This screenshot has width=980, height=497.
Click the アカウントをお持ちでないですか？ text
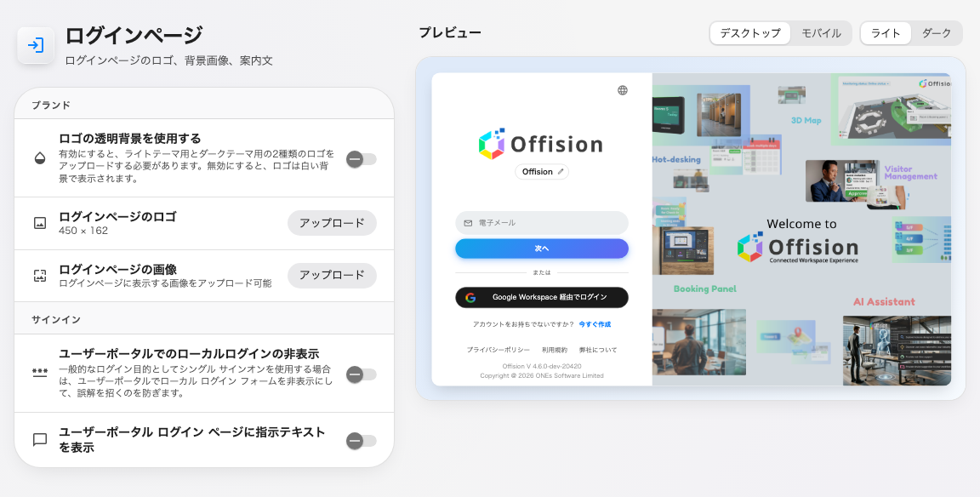pos(523,324)
